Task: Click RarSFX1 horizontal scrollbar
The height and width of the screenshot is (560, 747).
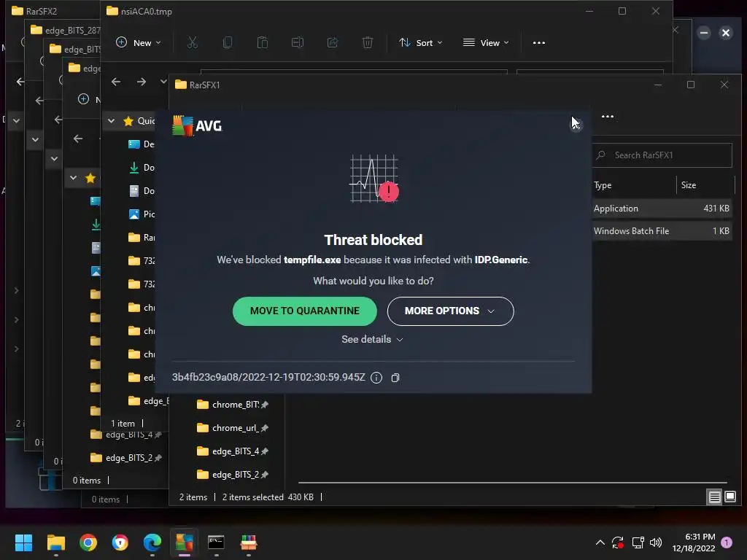Action: click(x=512, y=483)
